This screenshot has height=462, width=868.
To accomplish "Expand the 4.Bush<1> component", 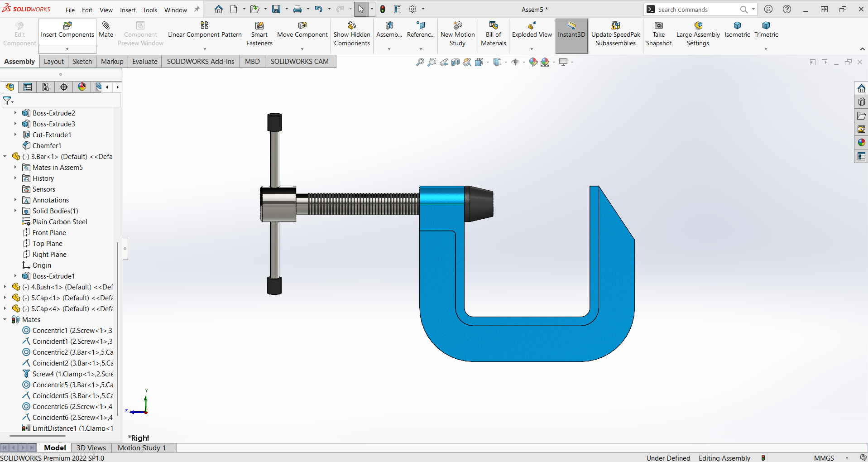I will click(x=5, y=287).
